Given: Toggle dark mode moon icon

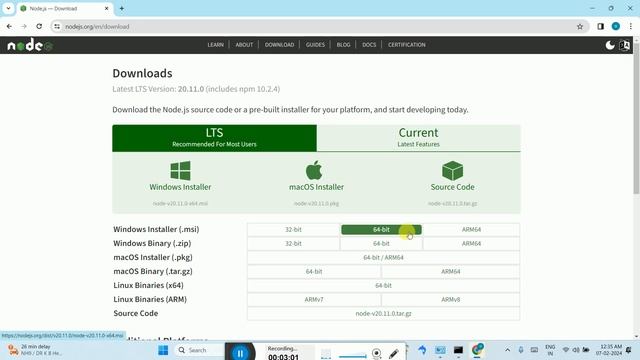Looking at the screenshot, I should coord(610,45).
